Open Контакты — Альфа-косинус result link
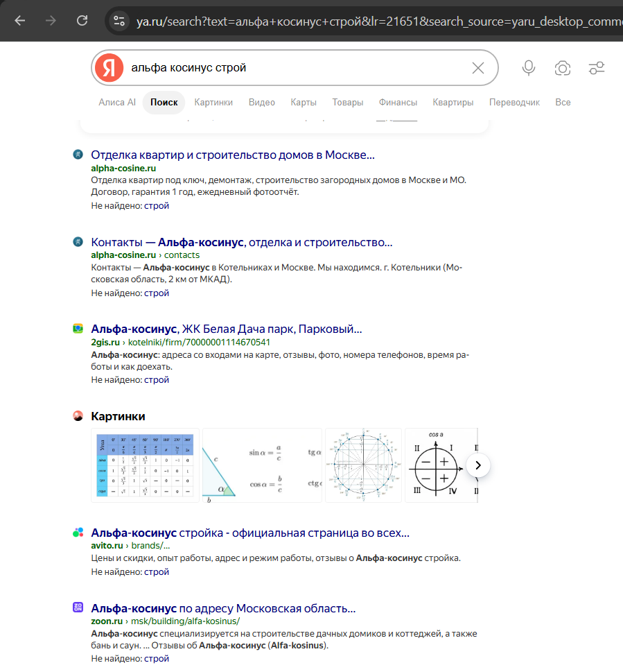The image size is (623, 672). 241,242
